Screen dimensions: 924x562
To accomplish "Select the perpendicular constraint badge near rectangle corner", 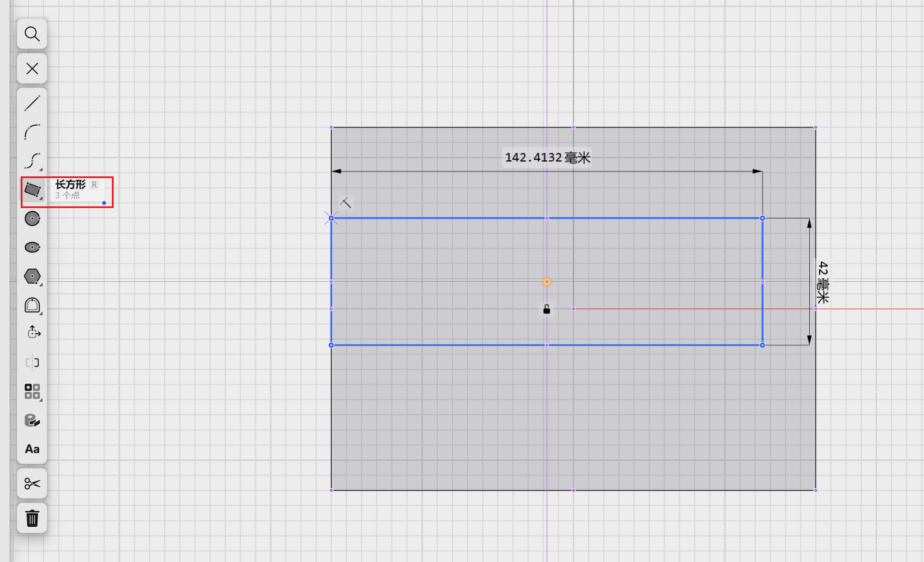I will coord(345,202).
